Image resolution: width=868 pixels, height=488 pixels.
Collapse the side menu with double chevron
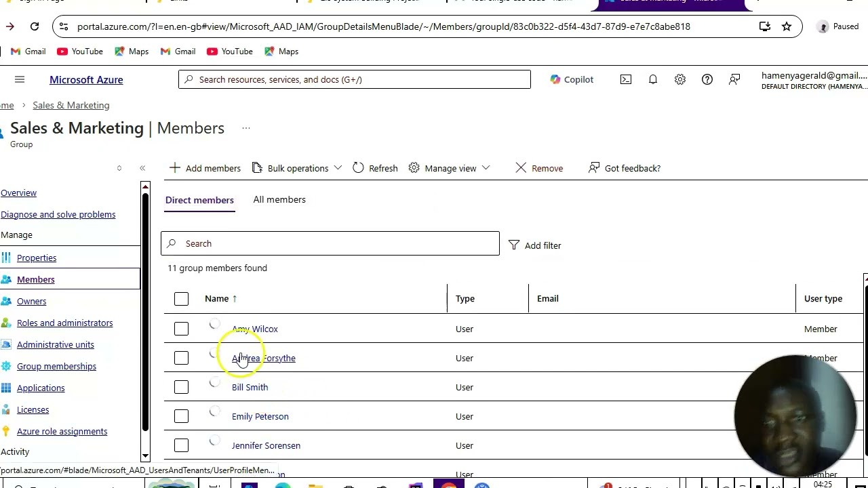tap(142, 168)
